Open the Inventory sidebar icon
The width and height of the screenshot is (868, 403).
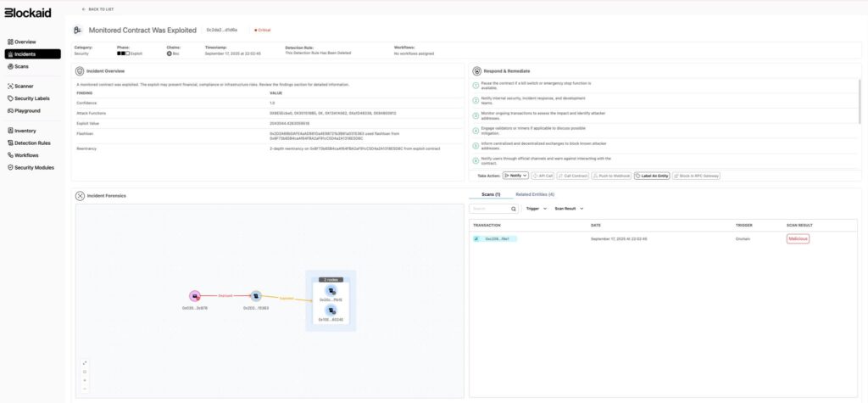click(10, 131)
